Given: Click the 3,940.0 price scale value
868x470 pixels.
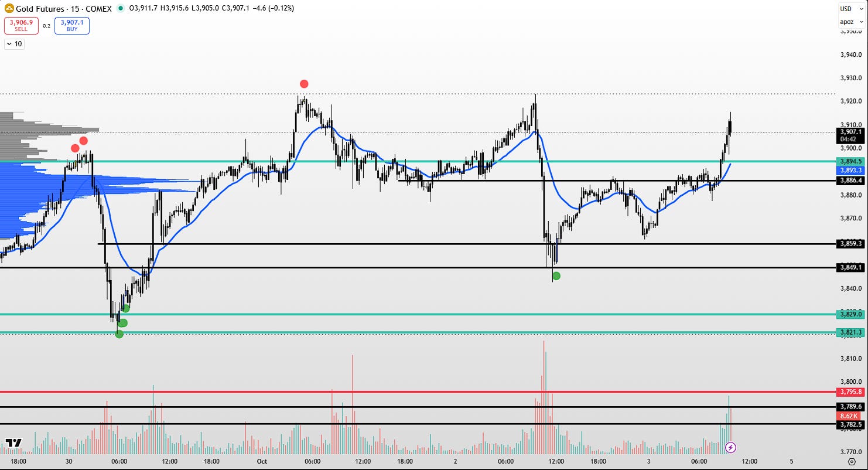Looking at the screenshot, I should coord(850,55).
